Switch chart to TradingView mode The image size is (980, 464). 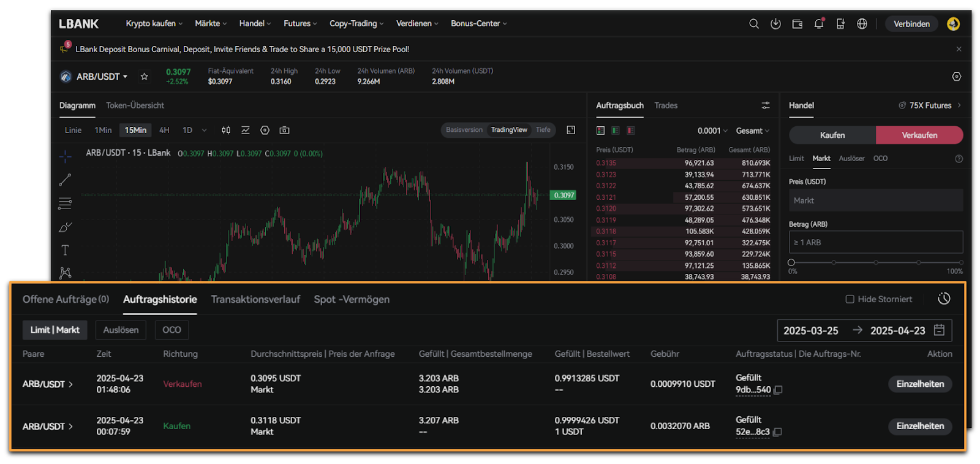(509, 130)
